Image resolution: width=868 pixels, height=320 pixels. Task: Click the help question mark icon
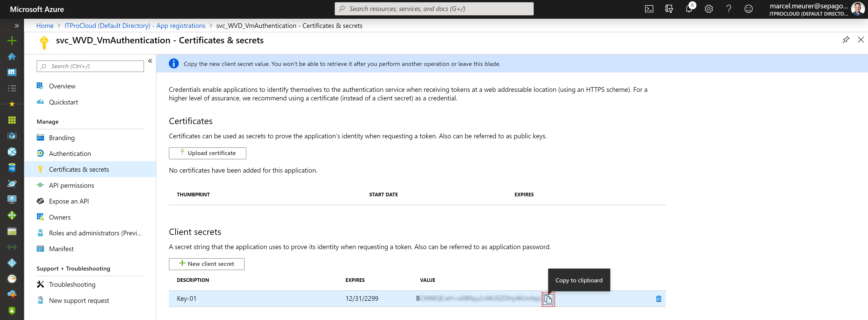(729, 9)
